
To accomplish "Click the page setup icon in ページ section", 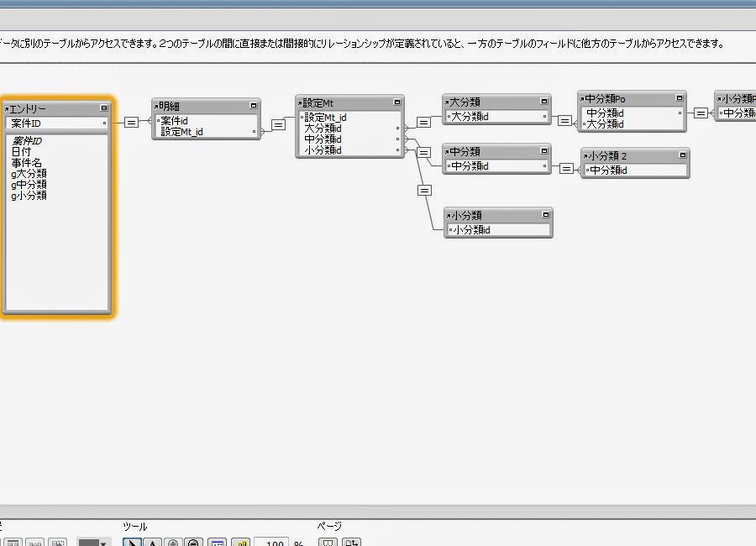I will tap(351, 543).
